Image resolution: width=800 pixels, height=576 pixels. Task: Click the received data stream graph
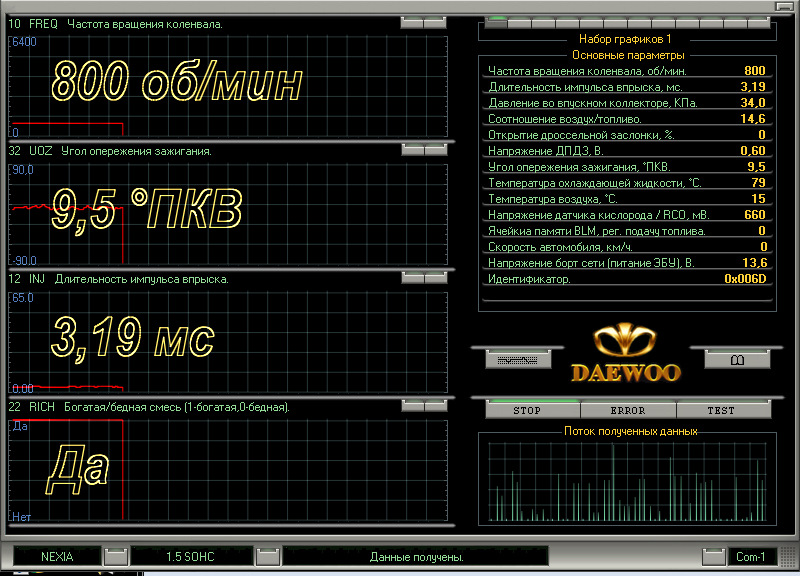point(627,481)
